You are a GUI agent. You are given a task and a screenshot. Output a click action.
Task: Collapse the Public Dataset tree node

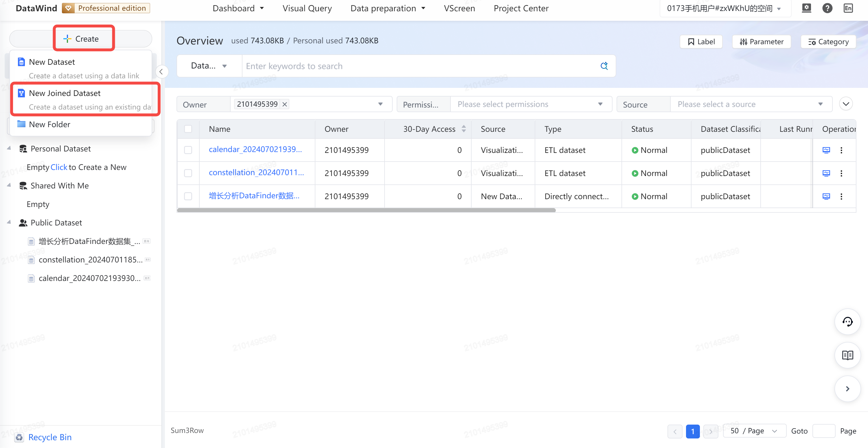click(x=9, y=223)
